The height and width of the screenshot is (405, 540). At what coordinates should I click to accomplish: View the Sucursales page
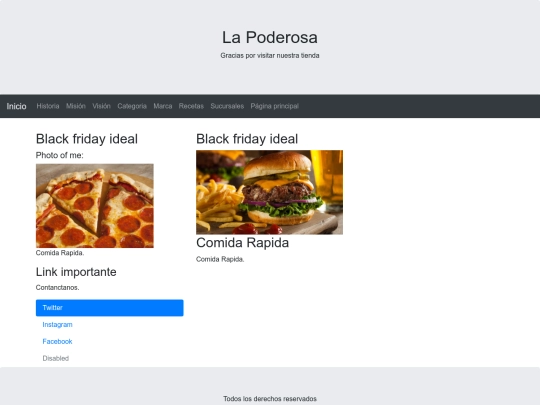pos(227,106)
